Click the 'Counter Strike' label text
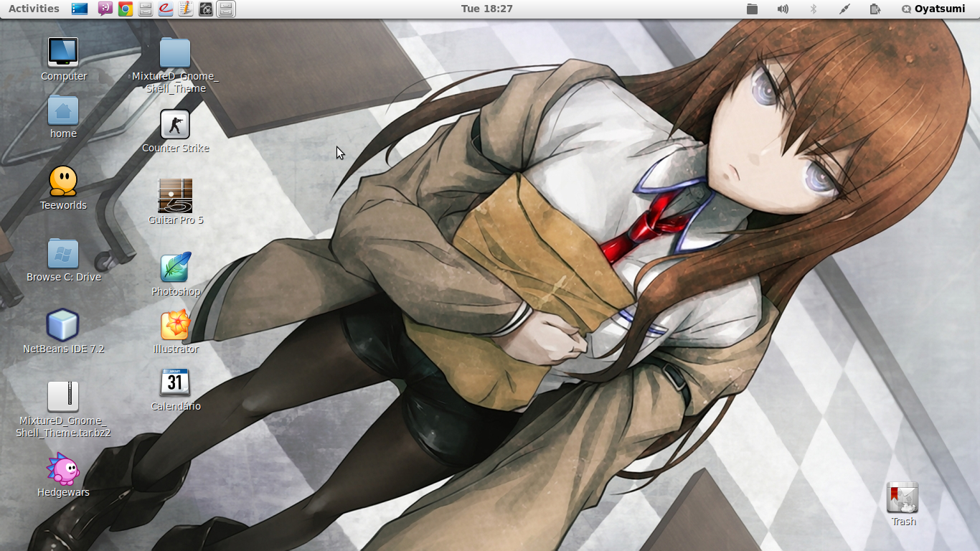Image resolution: width=980 pixels, height=551 pixels. 176,148
